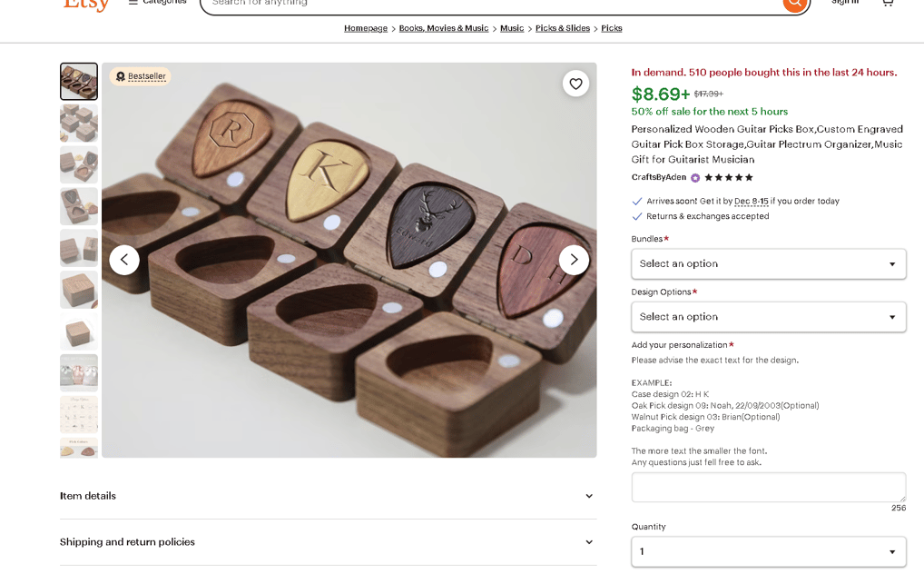Image resolution: width=924 pixels, height=574 pixels.
Task: Click the Bestseller badge on the image
Action: [x=141, y=76]
